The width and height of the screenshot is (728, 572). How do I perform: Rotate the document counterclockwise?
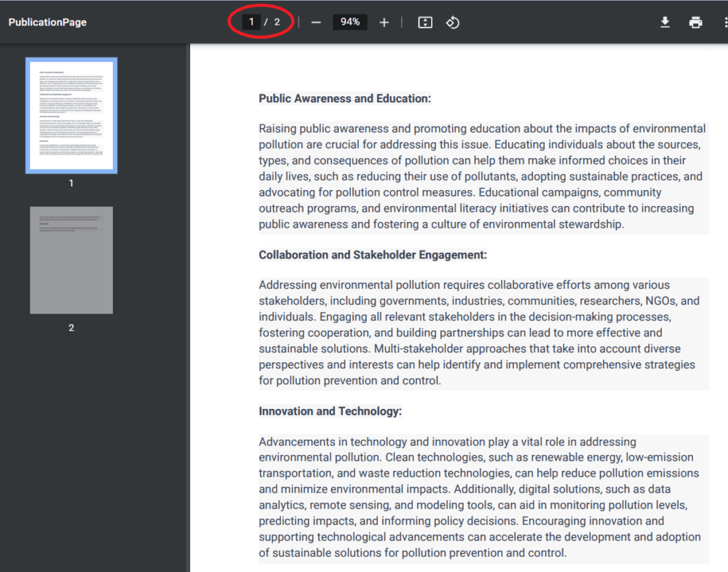tap(453, 23)
